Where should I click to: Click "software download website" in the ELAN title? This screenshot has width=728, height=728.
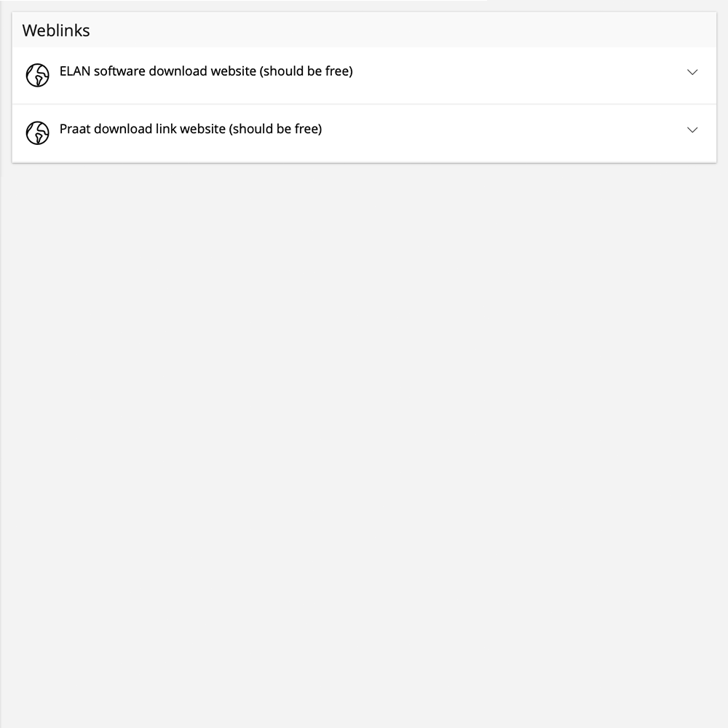[x=175, y=71]
